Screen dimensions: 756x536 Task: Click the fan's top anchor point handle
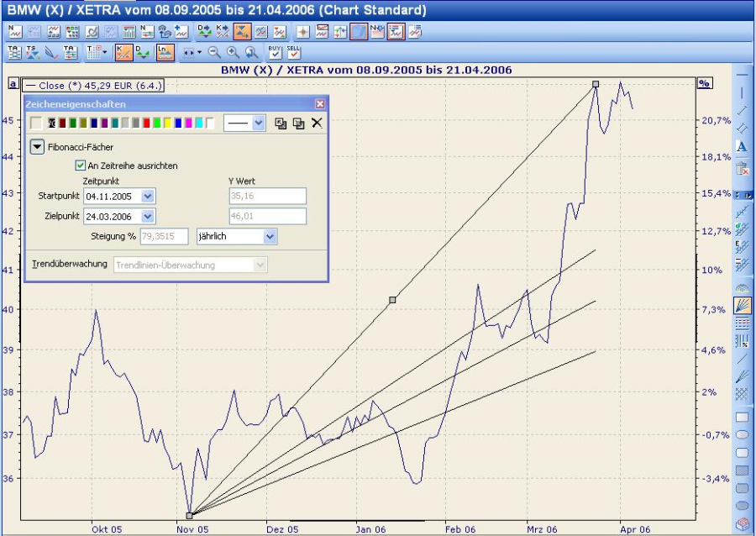(x=596, y=84)
